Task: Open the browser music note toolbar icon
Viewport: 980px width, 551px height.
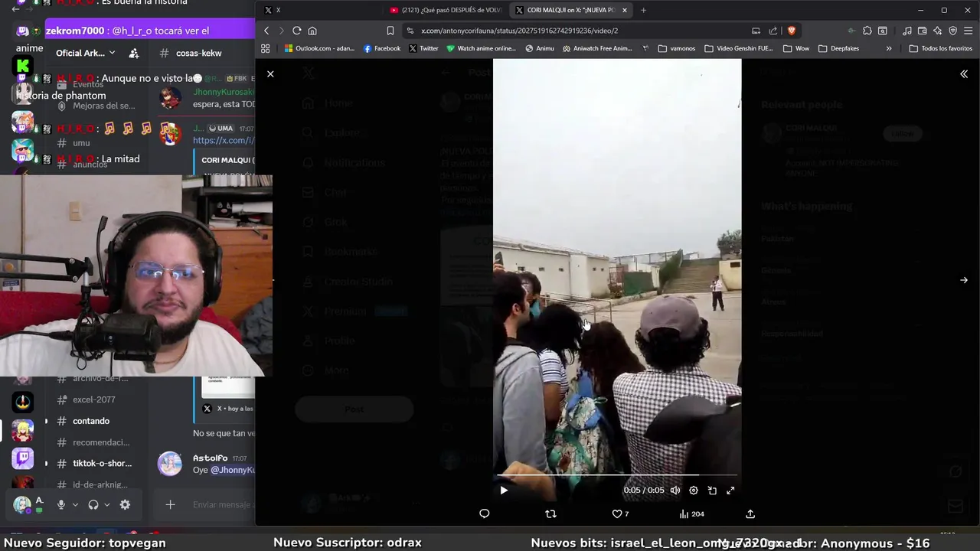Action: pos(907,31)
